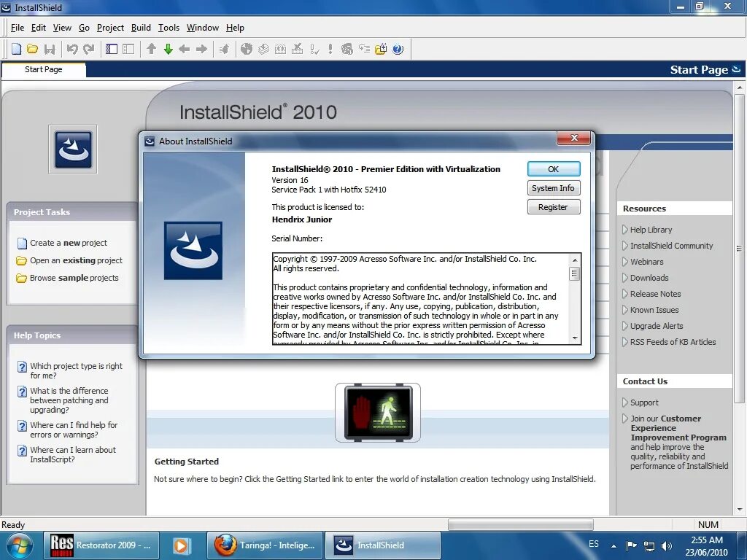The height and width of the screenshot is (560, 747).
Task: Click the copyright text box scroll-up arrow
Action: [x=575, y=260]
